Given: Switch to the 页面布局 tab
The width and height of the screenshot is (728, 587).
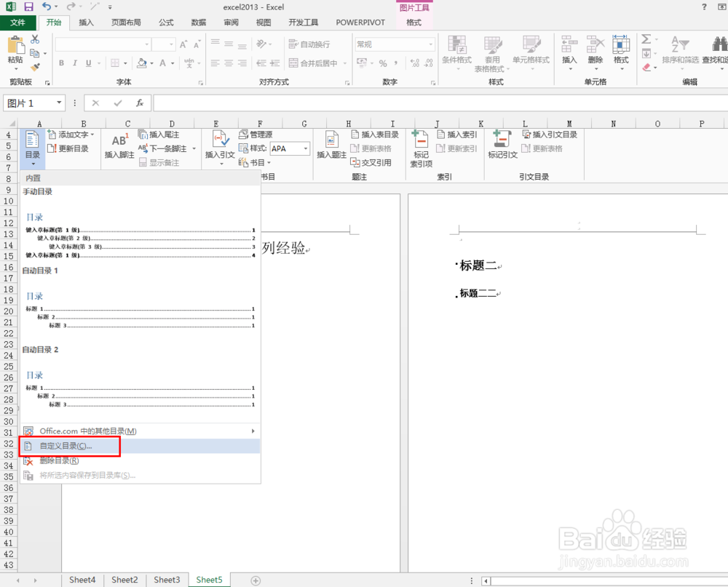Looking at the screenshot, I should [x=126, y=23].
